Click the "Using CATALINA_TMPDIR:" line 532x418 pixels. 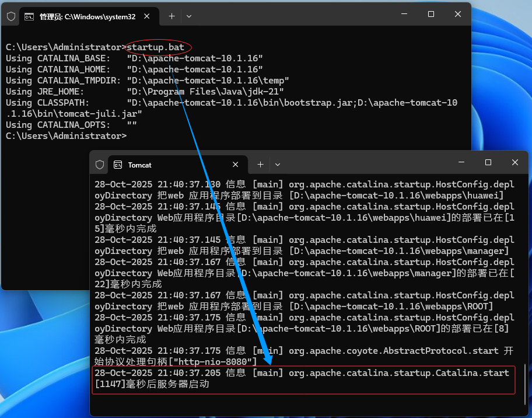point(147,81)
